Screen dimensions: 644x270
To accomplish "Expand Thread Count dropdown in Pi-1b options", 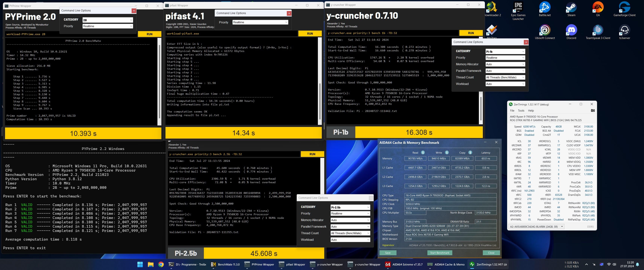I will [x=505, y=77].
